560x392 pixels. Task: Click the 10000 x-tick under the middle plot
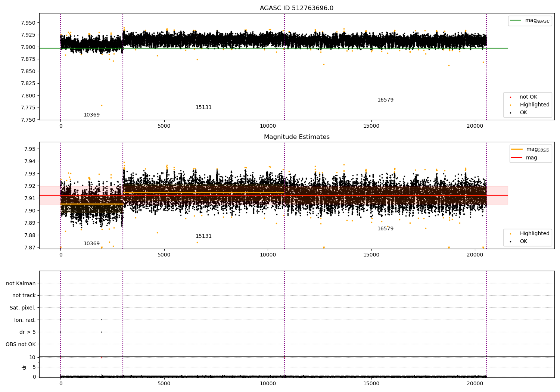click(268, 255)
